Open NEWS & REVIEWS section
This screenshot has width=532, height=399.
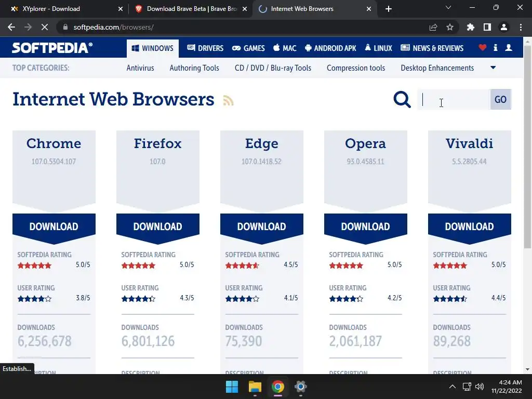coord(432,48)
